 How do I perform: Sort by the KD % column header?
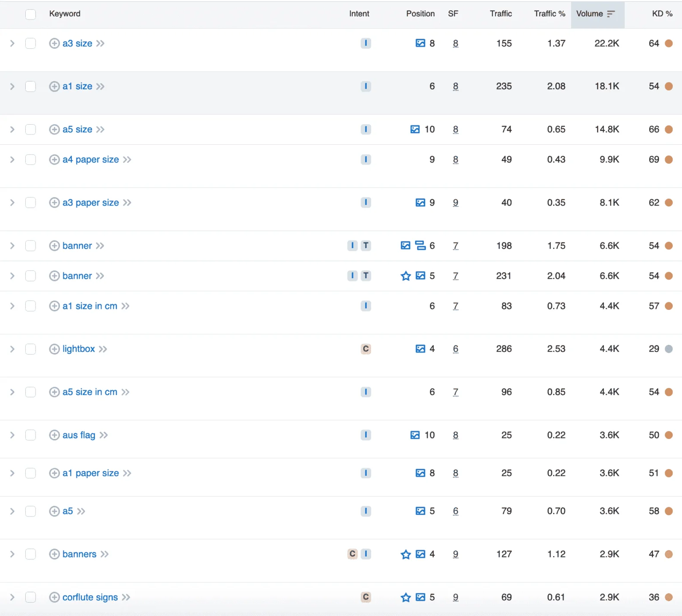[x=662, y=14]
